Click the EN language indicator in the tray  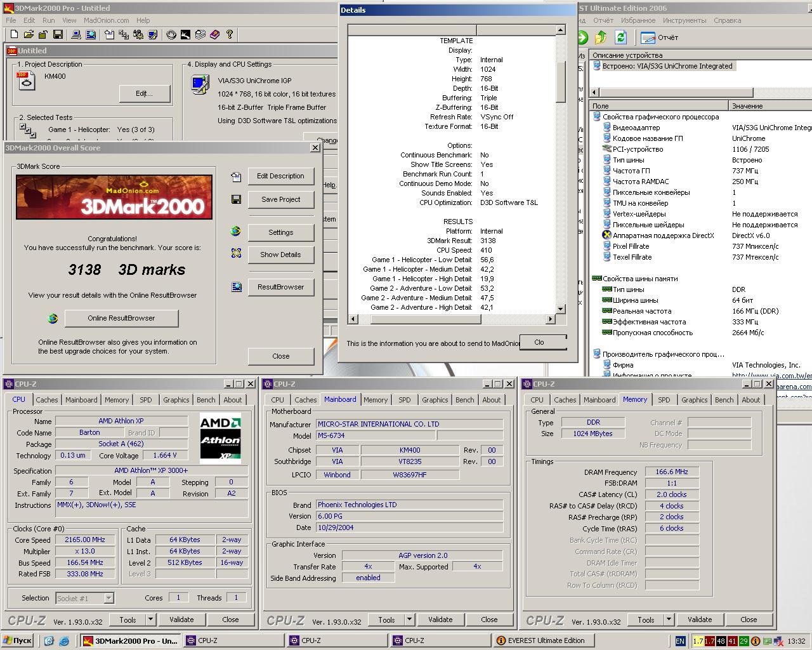(680, 641)
